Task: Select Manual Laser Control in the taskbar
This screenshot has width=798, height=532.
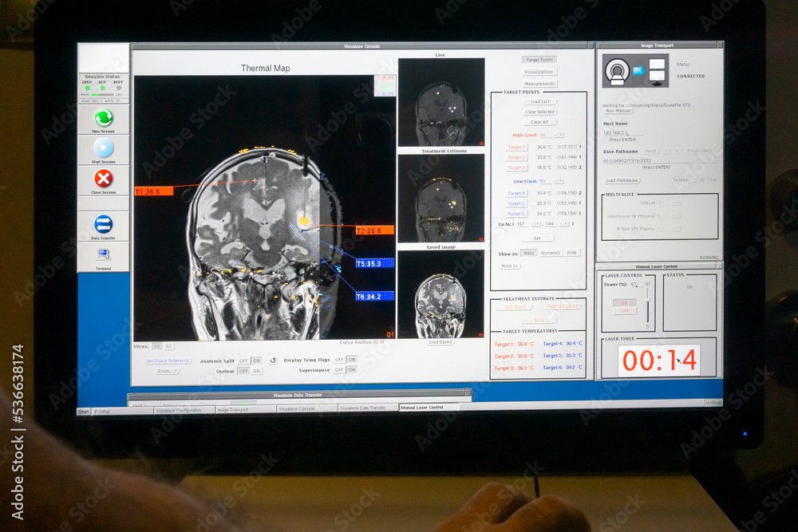Action: pos(429,408)
